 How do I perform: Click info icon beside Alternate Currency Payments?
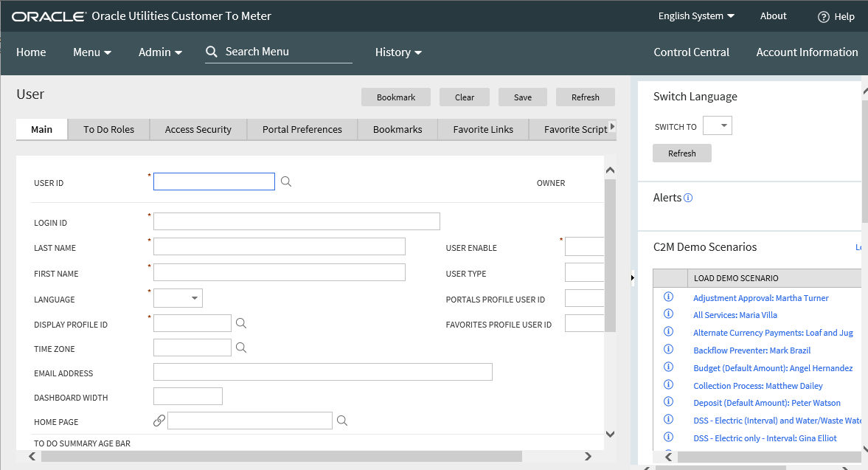(669, 331)
